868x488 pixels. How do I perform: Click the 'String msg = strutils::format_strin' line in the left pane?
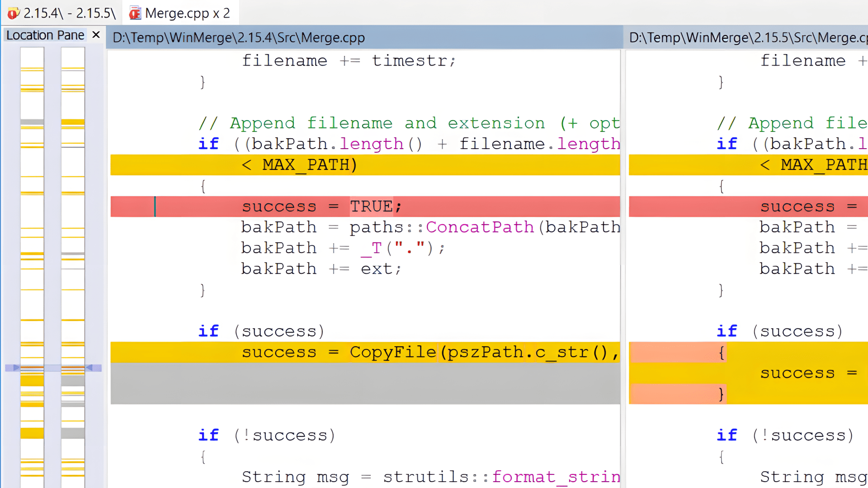430,477
